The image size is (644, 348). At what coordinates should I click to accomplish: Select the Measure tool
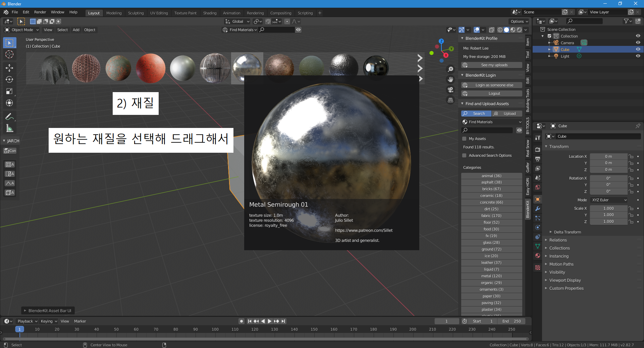(9, 128)
